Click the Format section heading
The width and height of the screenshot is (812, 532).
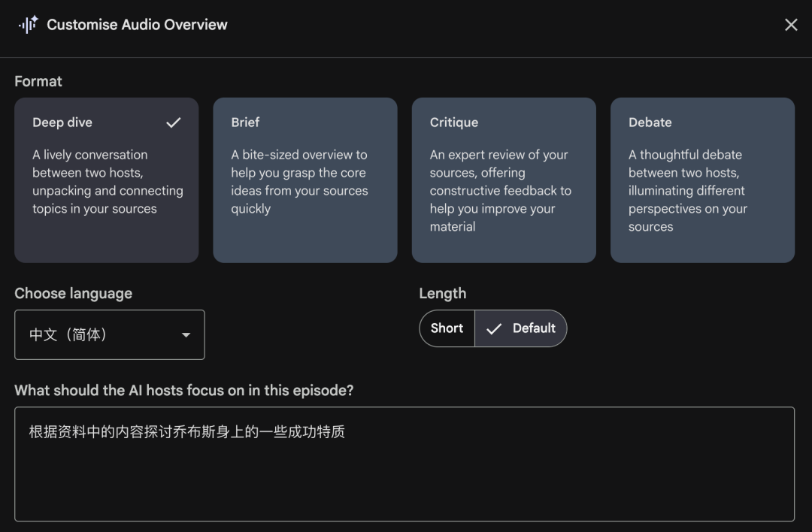(x=38, y=81)
